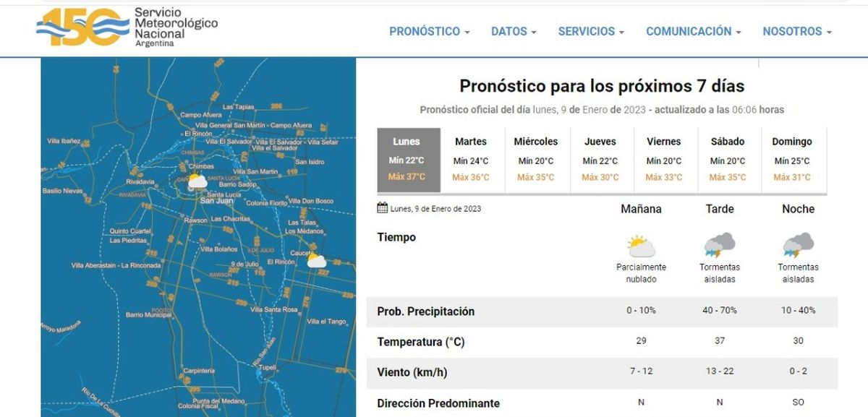View the Viernes forecast tab
The width and height of the screenshot is (868, 417).
(663, 160)
